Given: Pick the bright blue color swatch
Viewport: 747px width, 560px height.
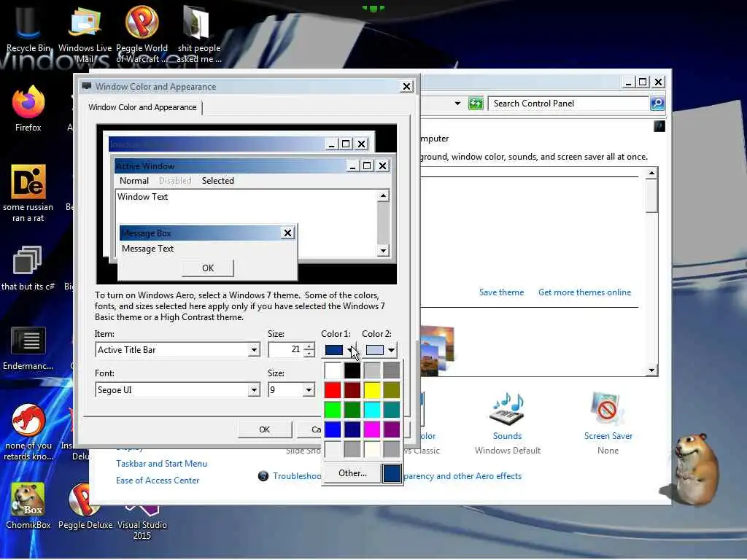Looking at the screenshot, I should point(333,429).
